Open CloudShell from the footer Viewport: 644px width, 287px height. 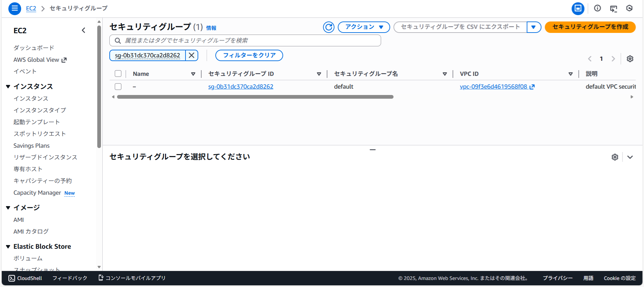coord(25,278)
